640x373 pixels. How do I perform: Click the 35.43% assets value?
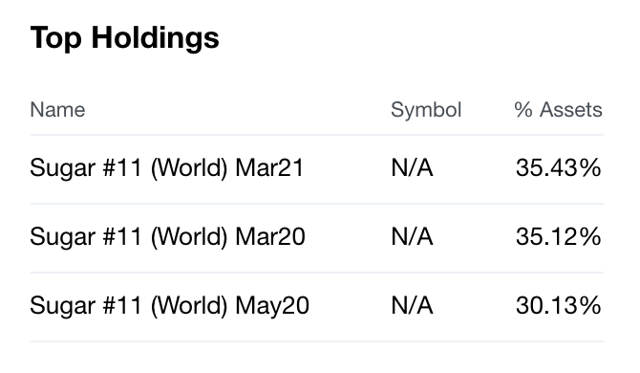tap(558, 168)
